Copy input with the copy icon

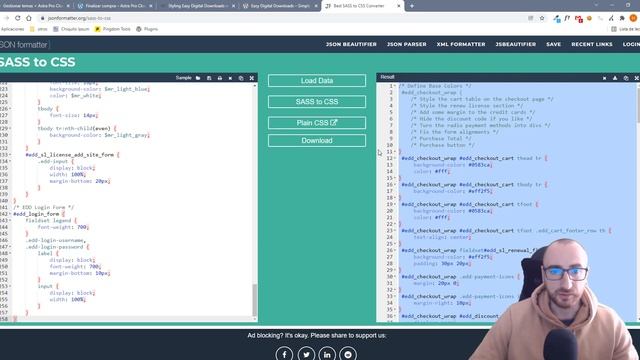[x=241, y=78]
